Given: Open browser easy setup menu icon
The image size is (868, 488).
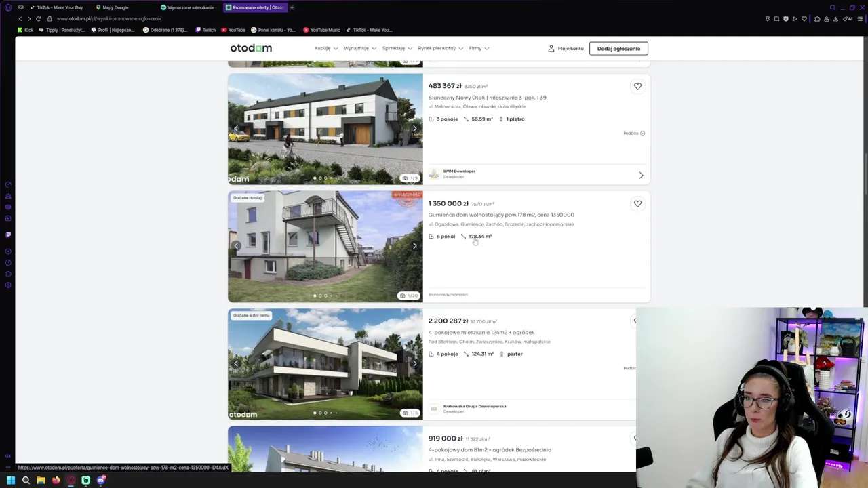Looking at the screenshot, I should 859,19.
